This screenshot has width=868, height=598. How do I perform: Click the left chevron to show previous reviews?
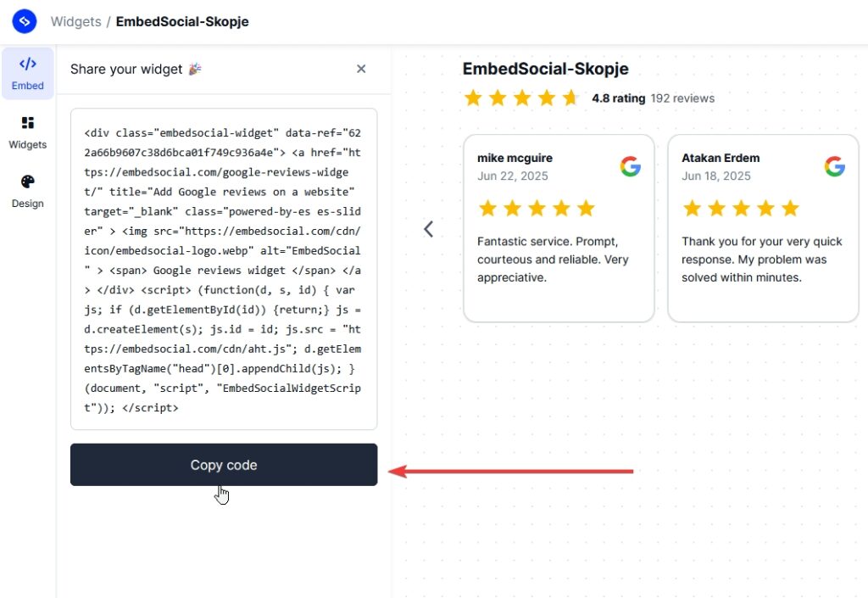point(428,229)
